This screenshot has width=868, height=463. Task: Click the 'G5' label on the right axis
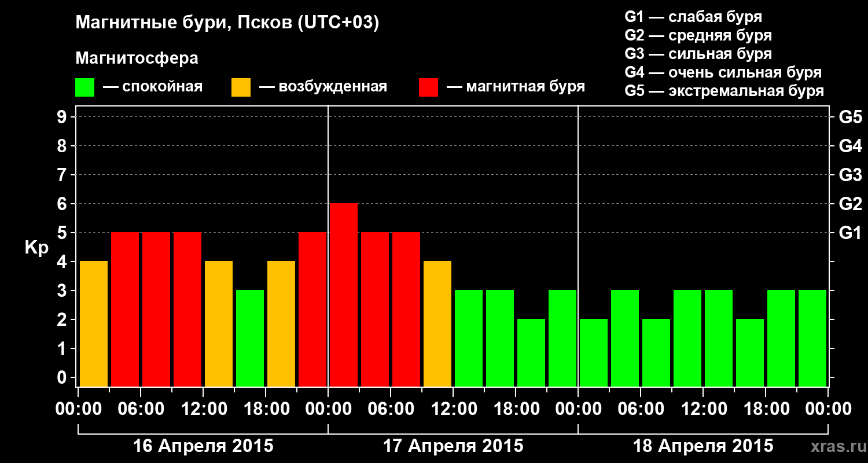tap(851, 117)
